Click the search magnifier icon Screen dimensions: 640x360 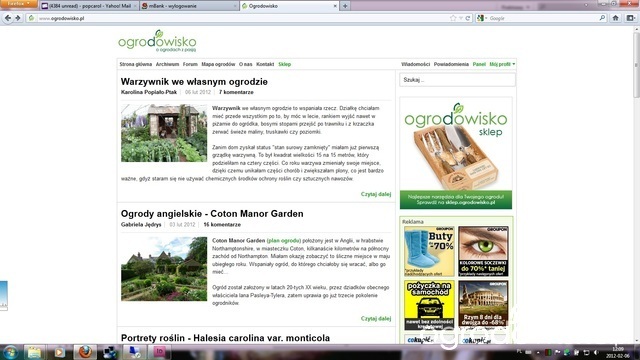click(602, 18)
